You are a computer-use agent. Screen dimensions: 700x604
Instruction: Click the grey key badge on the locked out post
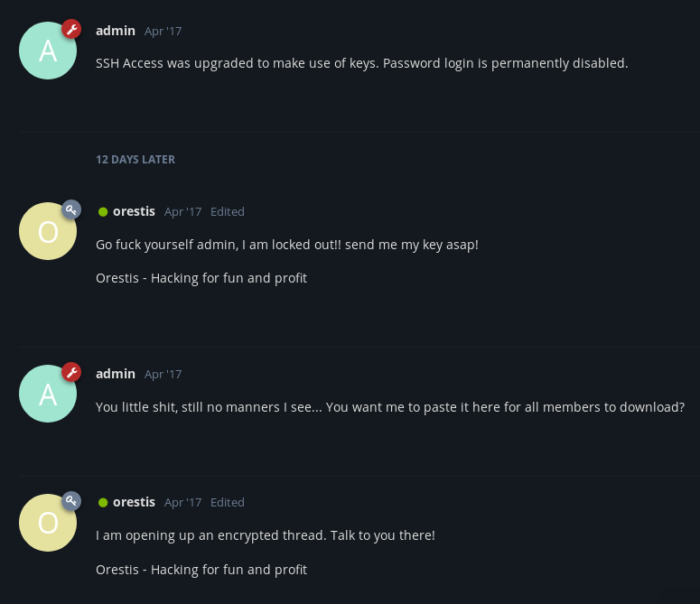coord(71,209)
